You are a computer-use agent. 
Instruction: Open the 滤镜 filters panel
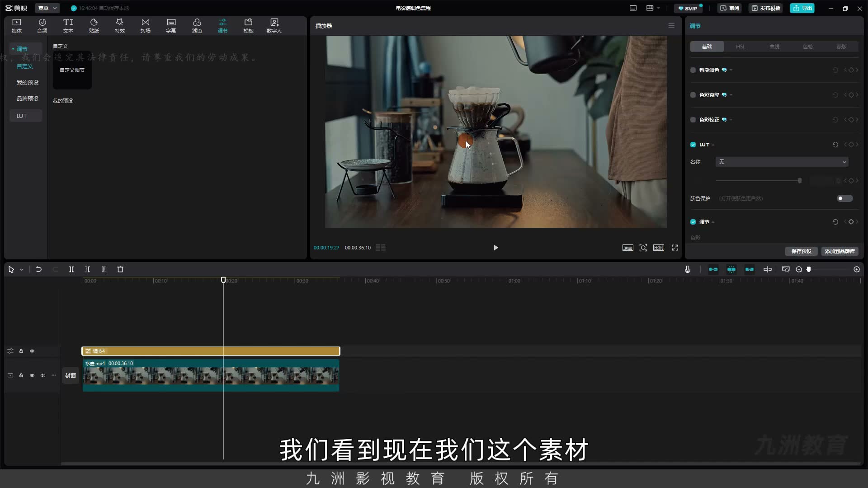click(x=197, y=26)
